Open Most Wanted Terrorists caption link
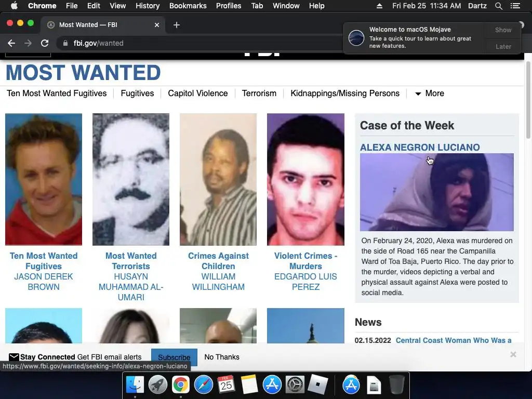 pos(131,261)
